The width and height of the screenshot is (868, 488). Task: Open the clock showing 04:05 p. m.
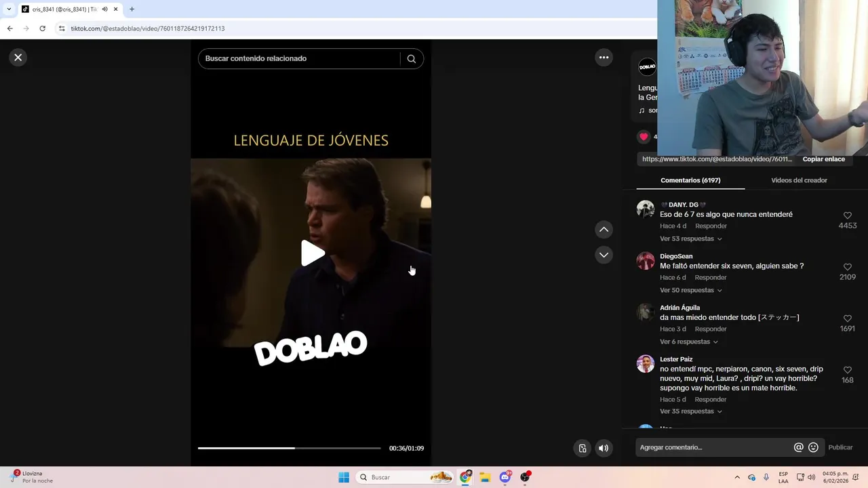[835, 477]
